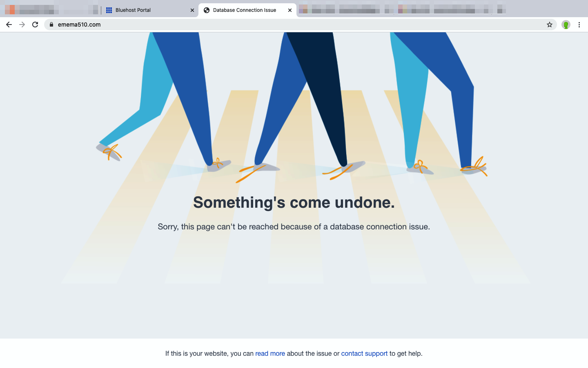The width and height of the screenshot is (588, 368).
Task: Click the forward navigation arrow
Action: (x=22, y=25)
